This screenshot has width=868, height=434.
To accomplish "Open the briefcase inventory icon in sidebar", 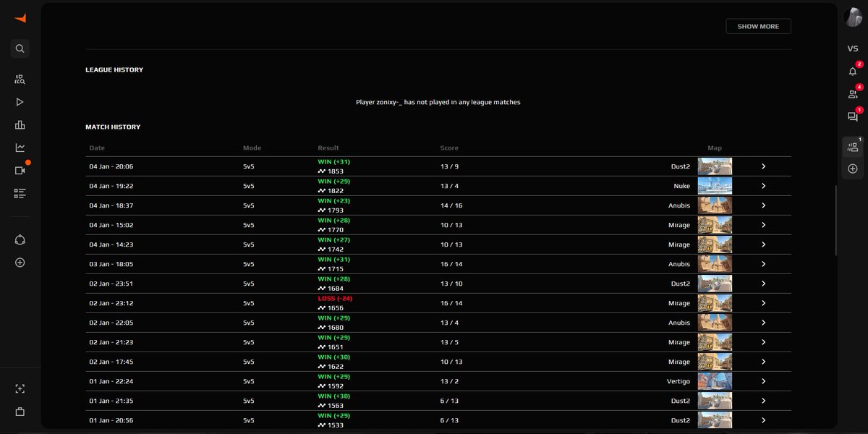I will [x=20, y=412].
